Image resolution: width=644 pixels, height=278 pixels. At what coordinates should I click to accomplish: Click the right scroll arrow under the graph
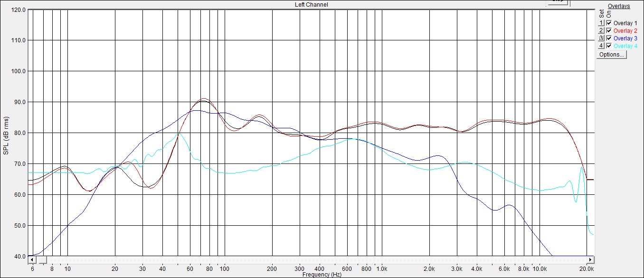[591, 260]
